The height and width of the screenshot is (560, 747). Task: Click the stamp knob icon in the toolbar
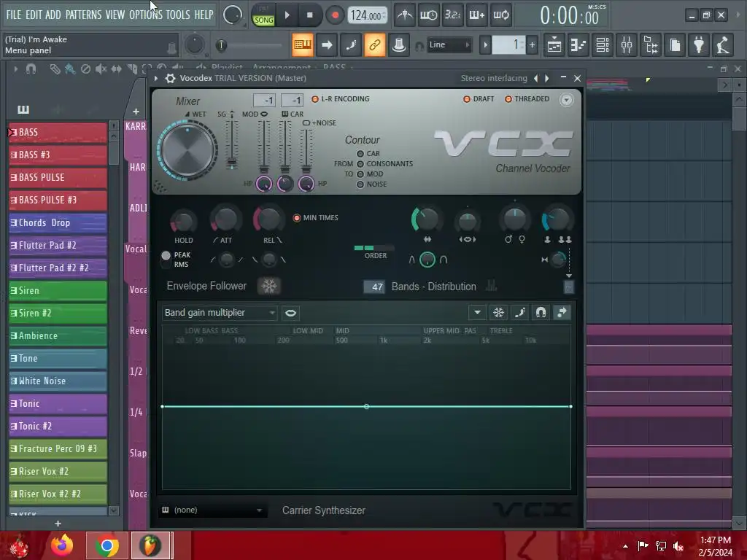pyautogui.click(x=399, y=44)
